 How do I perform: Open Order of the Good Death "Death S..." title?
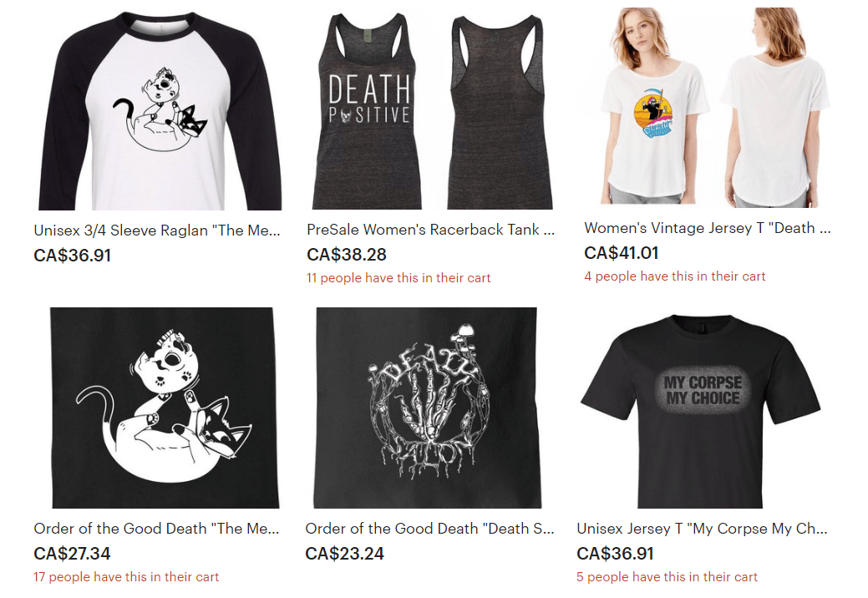coord(429,529)
